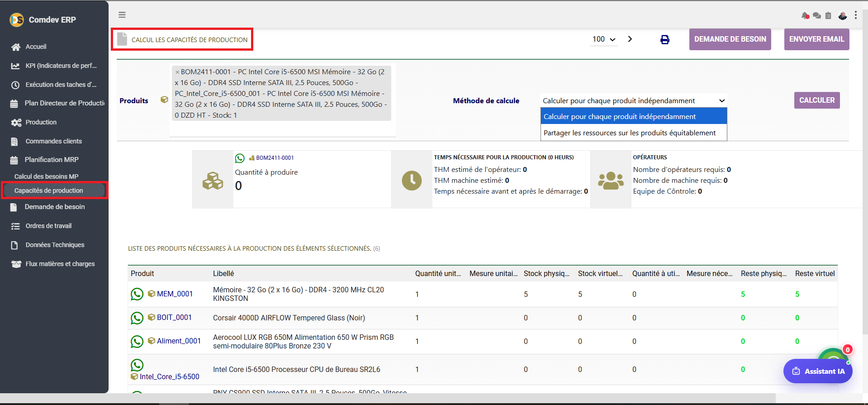Open MEM_0001 product link
Image resolution: width=868 pixels, height=405 pixels.
point(175,294)
